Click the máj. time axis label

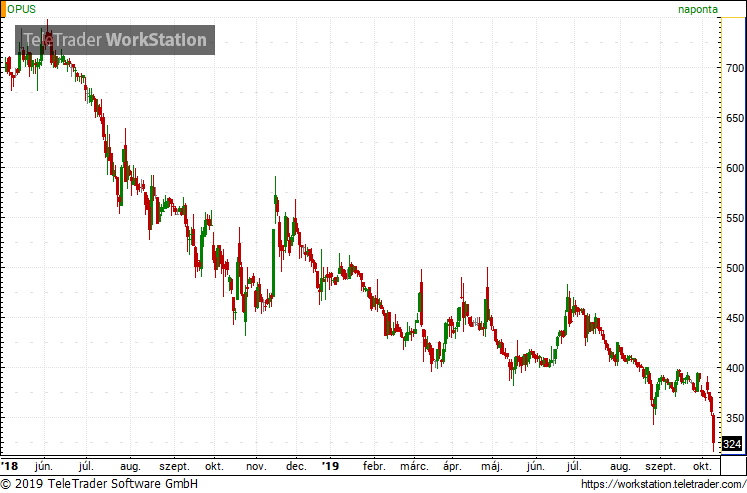pyautogui.click(x=492, y=467)
